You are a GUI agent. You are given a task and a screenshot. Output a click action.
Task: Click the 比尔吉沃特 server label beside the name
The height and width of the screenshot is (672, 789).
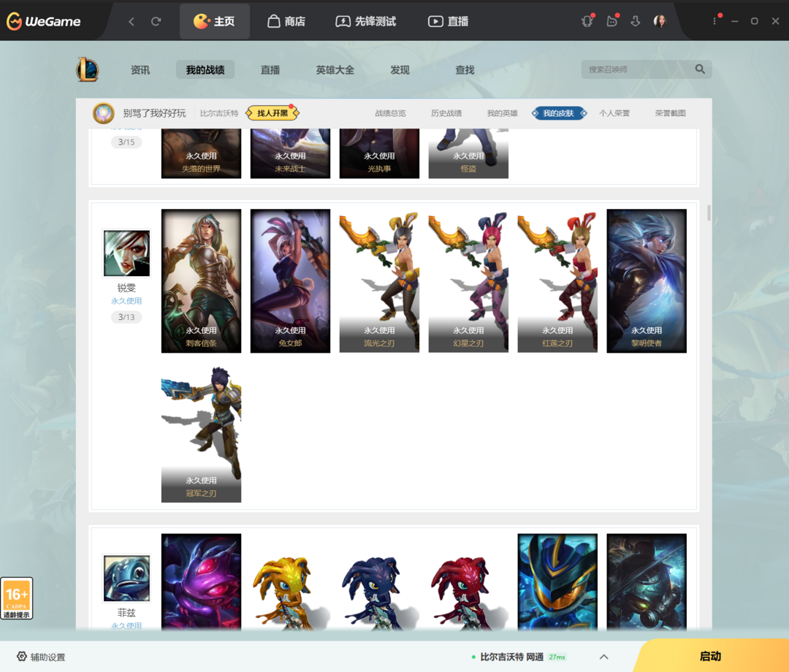pyautogui.click(x=219, y=113)
